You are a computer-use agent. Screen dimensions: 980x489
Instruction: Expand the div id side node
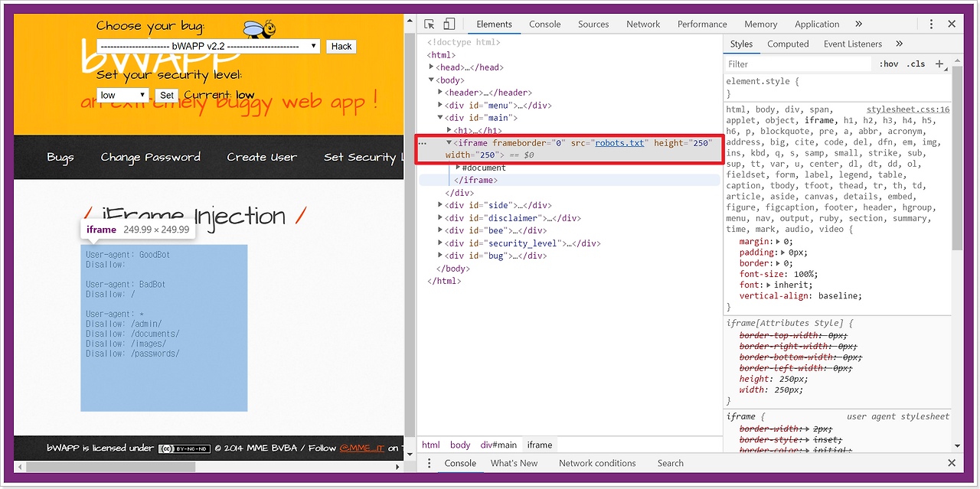pos(441,205)
